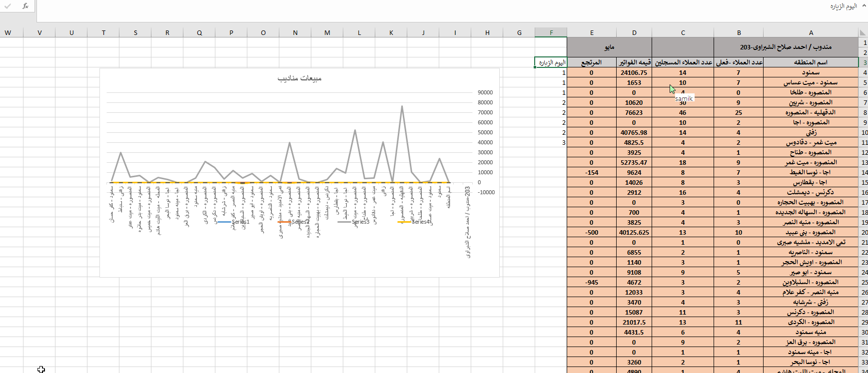Select the cell with value 76623

coord(634,112)
